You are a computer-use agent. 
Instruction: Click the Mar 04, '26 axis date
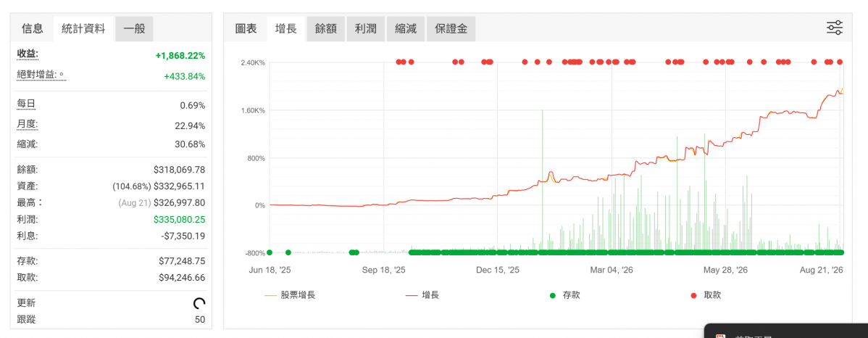(x=612, y=271)
